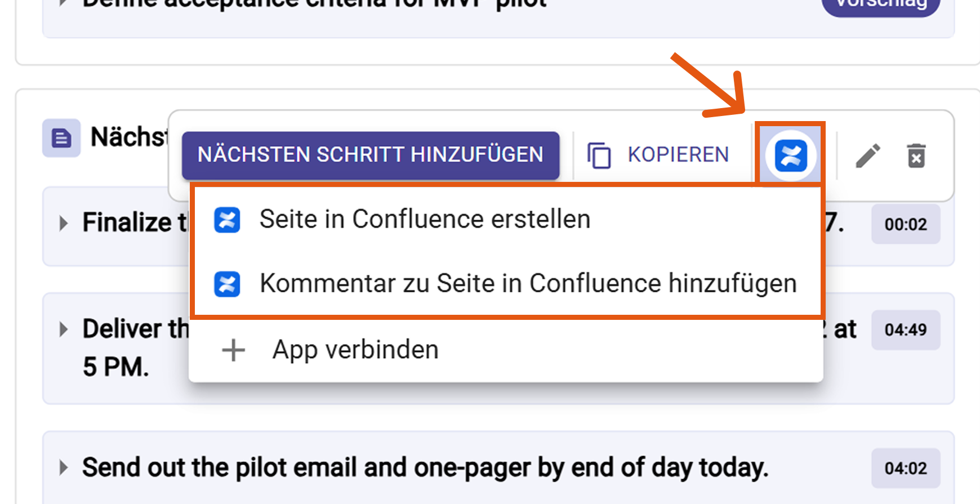Expand Define acceptance criteria for MVP pilot
980x504 pixels.
(x=62, y=3)
